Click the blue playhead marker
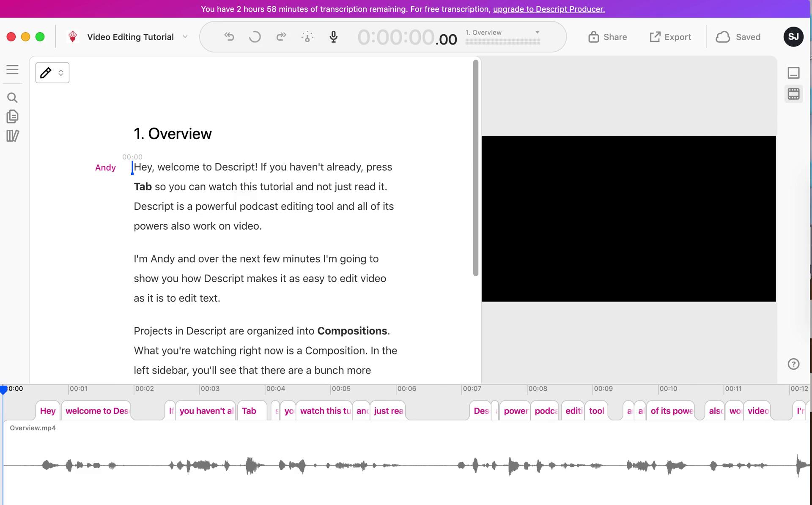This screenshot has width=812, height=505. click(x=4, y=390)
